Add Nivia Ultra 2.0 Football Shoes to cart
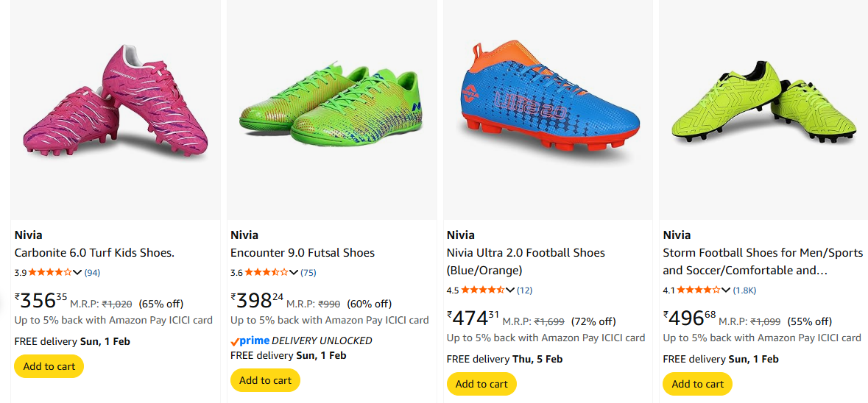 tap(481, 384)
